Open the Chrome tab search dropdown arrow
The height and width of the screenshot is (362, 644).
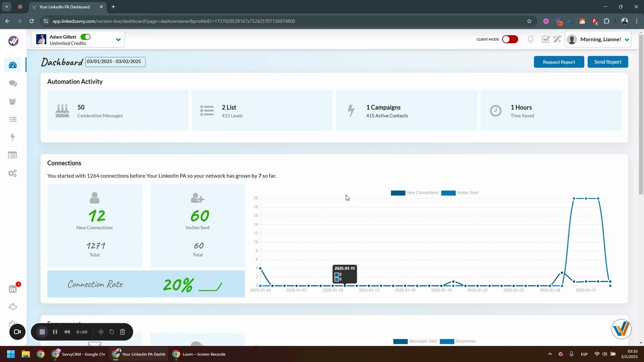(x=7, y=7)
